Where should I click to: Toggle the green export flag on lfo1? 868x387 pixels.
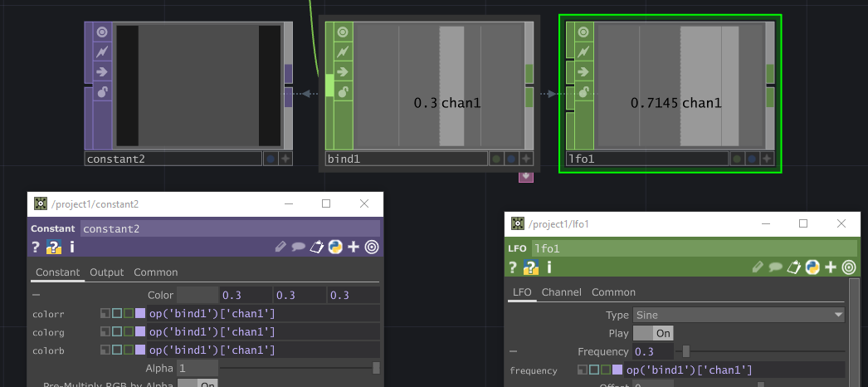tap(737, 159)
